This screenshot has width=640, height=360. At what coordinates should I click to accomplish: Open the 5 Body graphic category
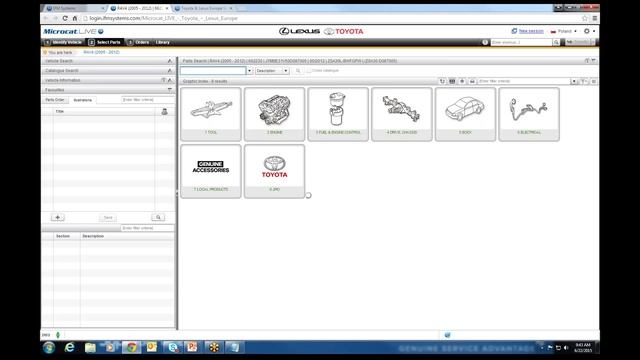465,114
